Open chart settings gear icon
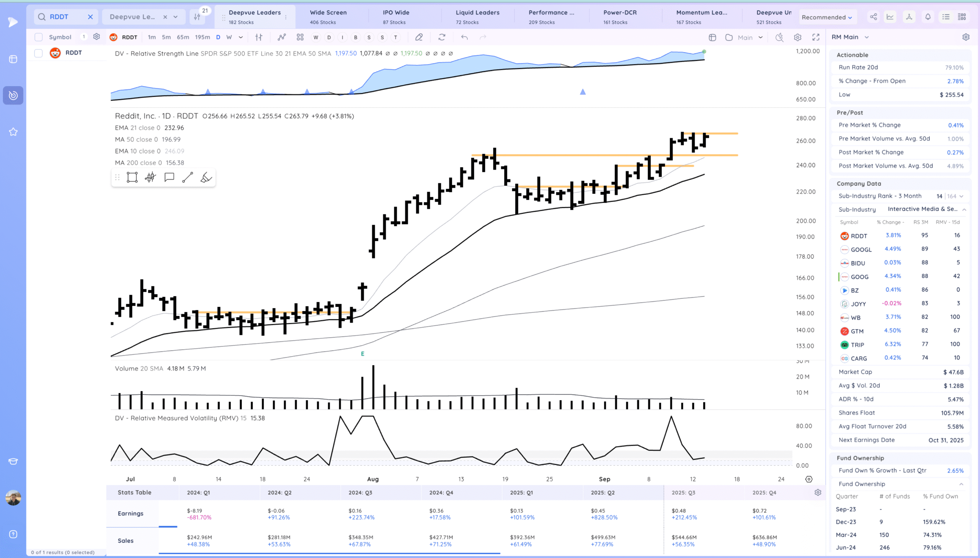This screenshot has height=558, width=980. click(797, 37)
